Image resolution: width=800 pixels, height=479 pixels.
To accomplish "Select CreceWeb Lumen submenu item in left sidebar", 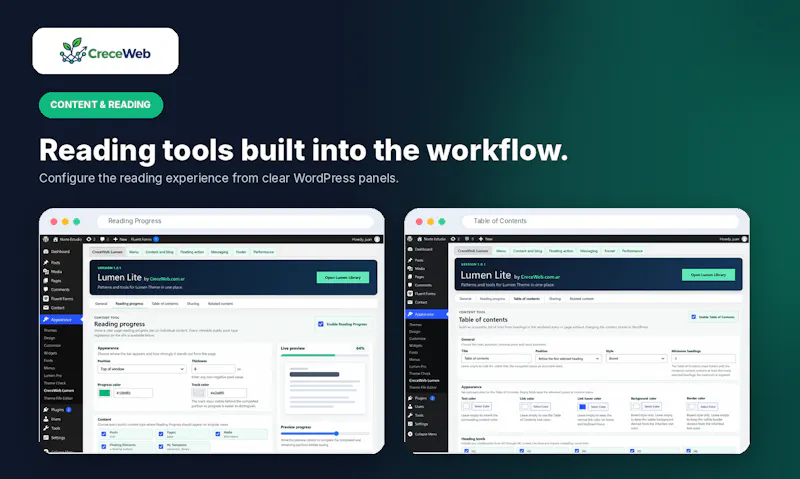I will (59, 390).
